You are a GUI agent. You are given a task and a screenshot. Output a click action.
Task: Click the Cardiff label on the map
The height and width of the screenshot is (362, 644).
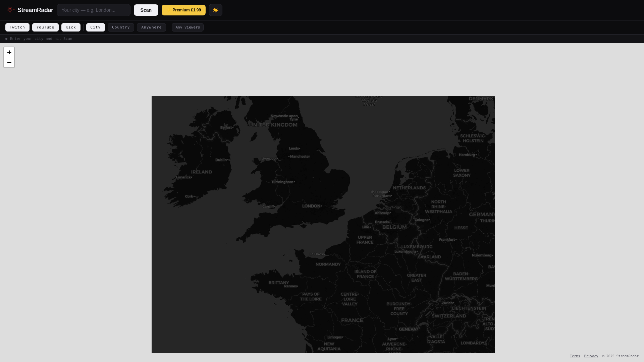(268, 206)
